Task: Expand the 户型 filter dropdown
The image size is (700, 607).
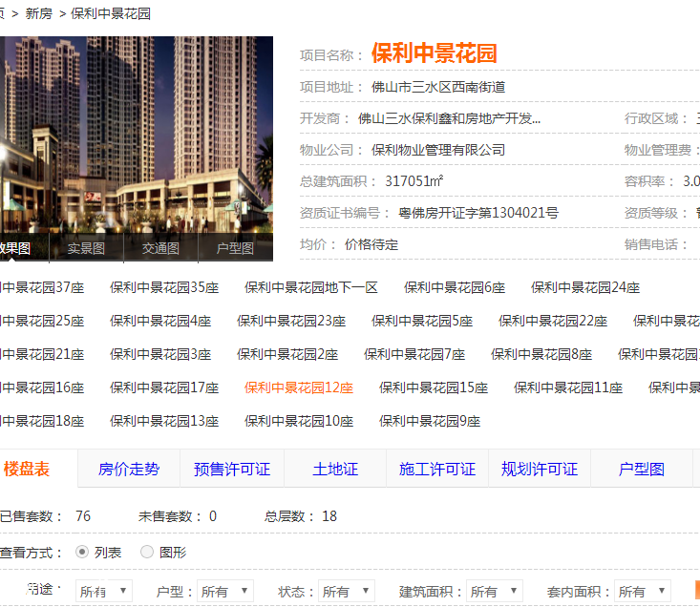Action: click(224, 592)
